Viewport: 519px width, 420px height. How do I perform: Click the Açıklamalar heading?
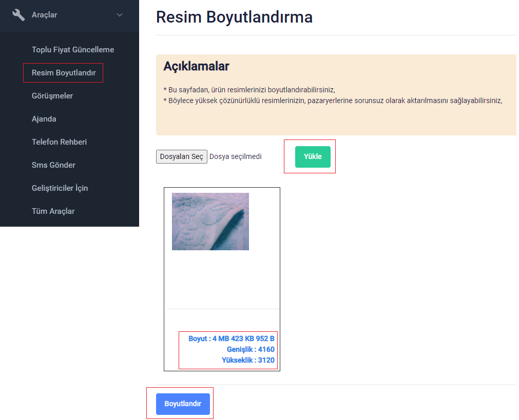tap(196, 67)
